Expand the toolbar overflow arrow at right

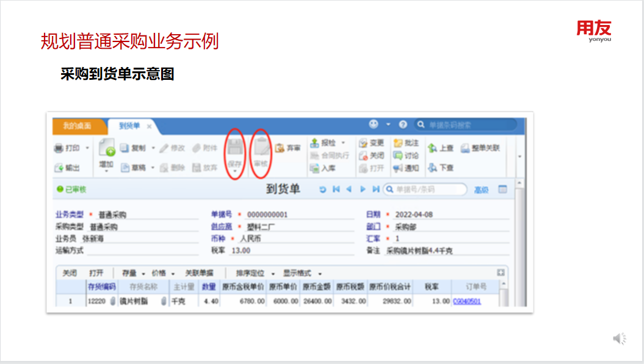point(519,156)
